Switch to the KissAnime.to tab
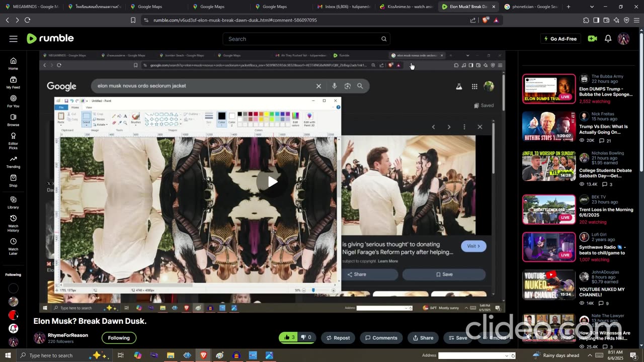644x362 pixels. (x=406, y=7)
